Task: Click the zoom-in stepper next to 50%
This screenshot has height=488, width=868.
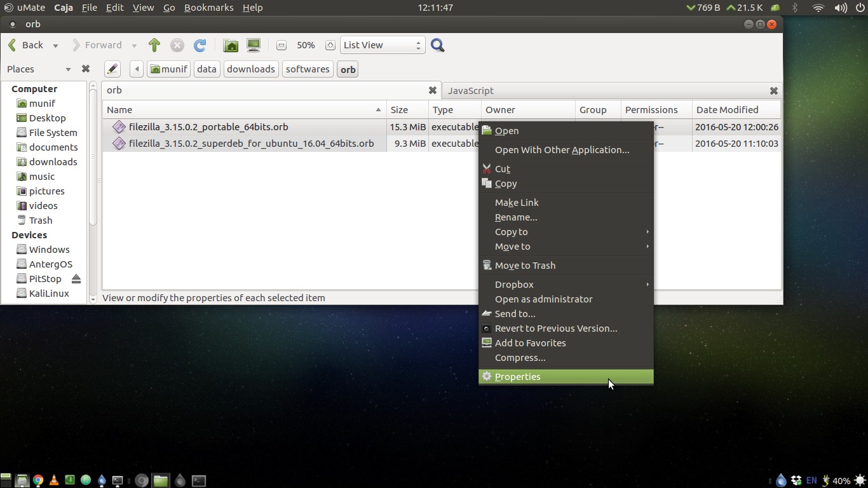Action: [330, 45]
